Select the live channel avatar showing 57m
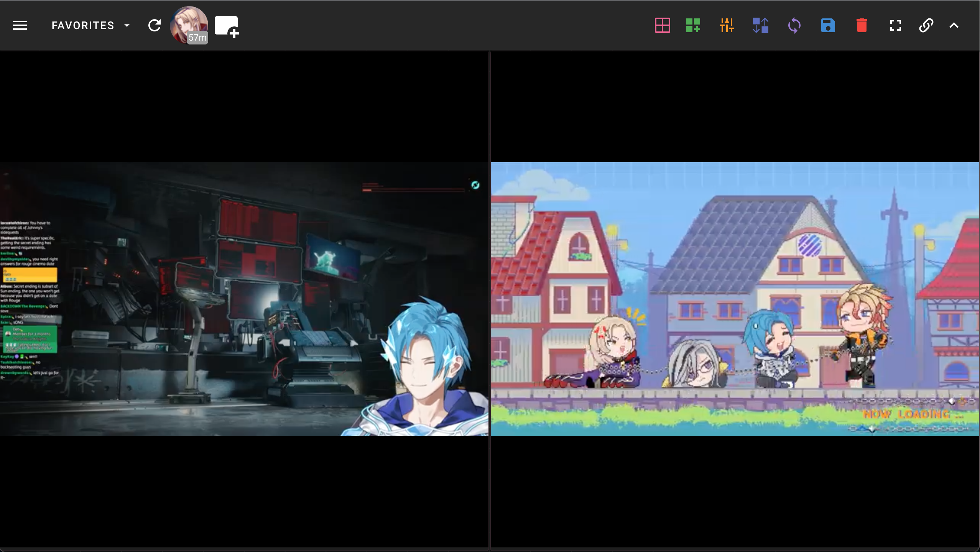The width and height of the screenshot is (980, 552). tap(189, 25)
